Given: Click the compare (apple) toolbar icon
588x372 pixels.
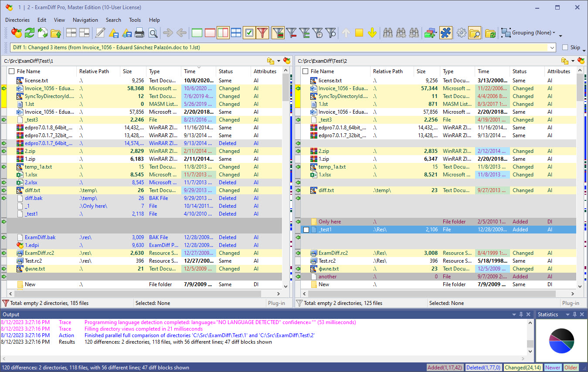Looking at the screenshot, I should [x=17, y=33].
